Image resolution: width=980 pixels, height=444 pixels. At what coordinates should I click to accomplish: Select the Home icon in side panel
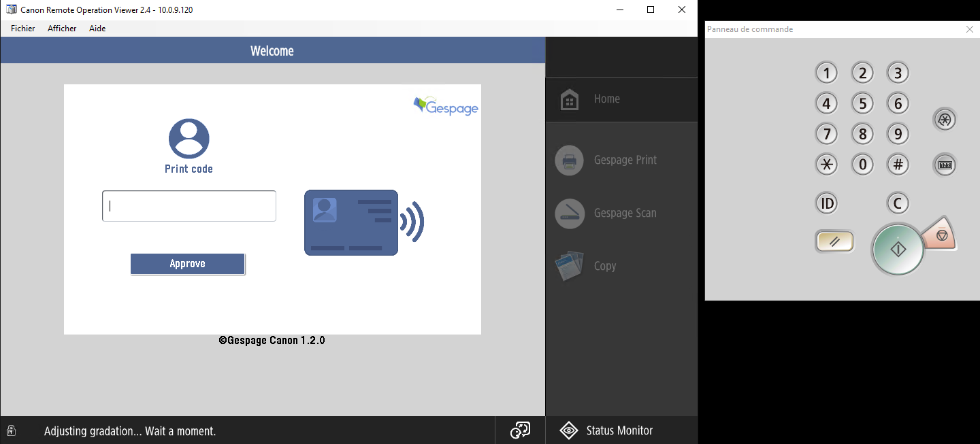point(570,99)
